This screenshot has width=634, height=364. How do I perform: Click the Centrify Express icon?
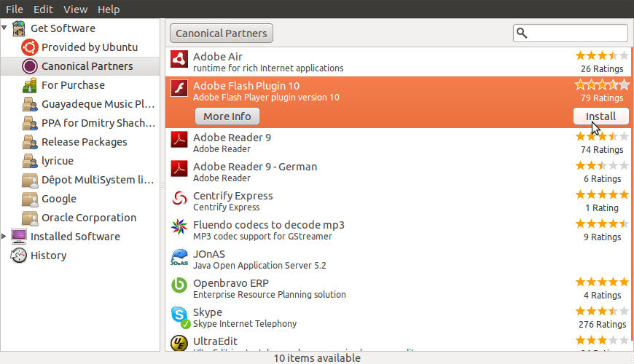179,199
